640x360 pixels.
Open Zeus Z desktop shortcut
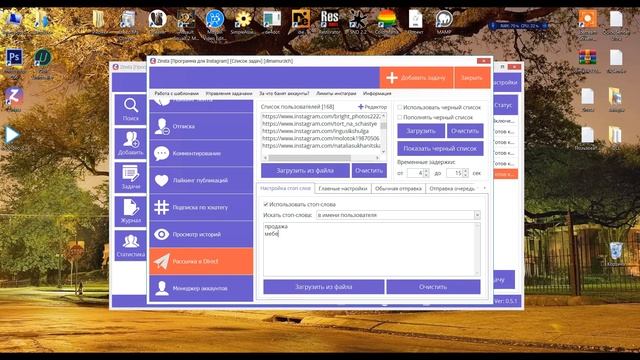[x=13, y=96]
